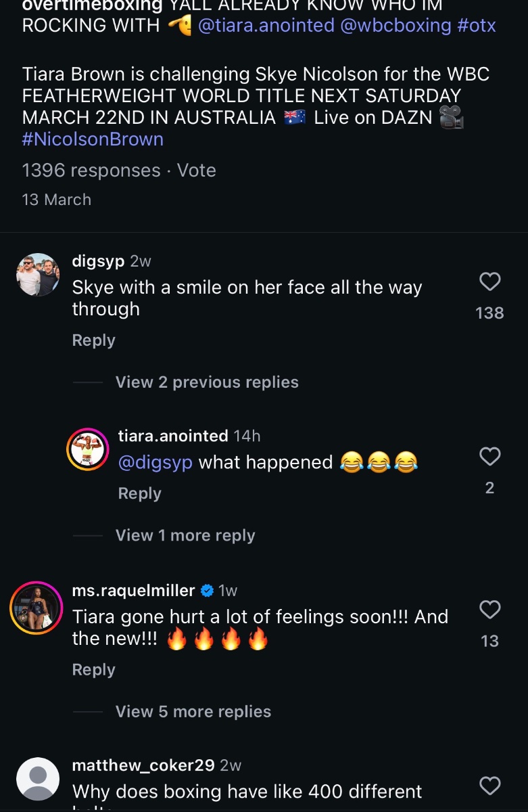Expand View 5 more replies
The height and width of the screenshot is (812, 528).
pyautogui.click(x=193, y=712)
